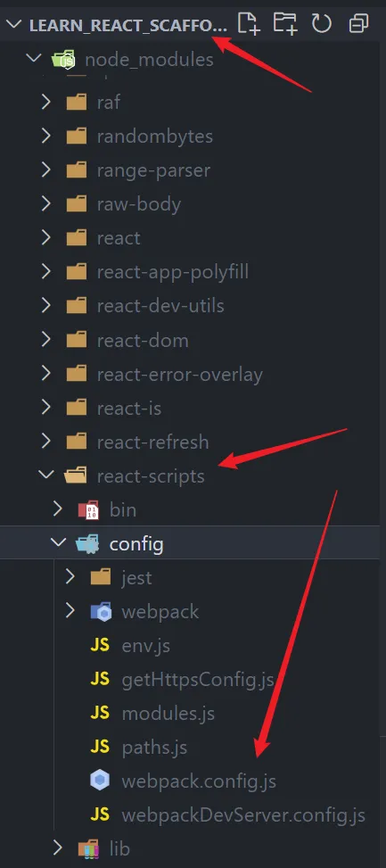Image resolution: width=386 pixels, height=868 pixels.
Task: Expand the lib folder chevron
Action: point(58,847)
